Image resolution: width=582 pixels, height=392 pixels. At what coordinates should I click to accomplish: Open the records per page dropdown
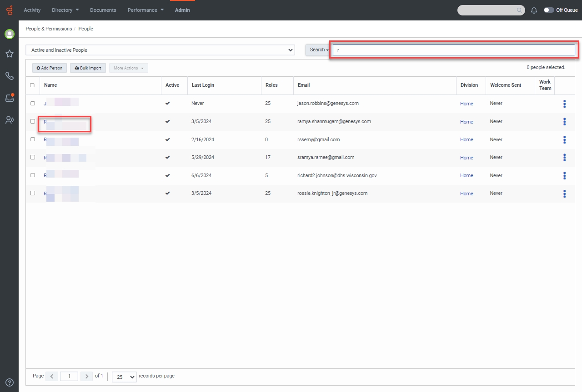click(124, 377)
